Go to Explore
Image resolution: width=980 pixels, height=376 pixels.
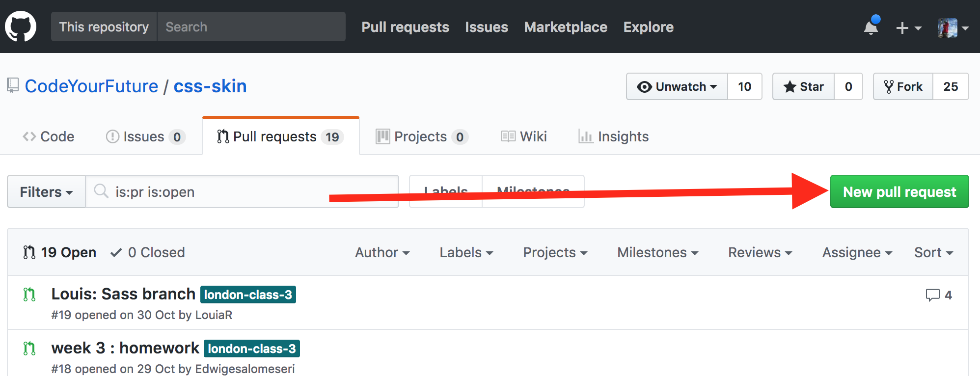648,27
